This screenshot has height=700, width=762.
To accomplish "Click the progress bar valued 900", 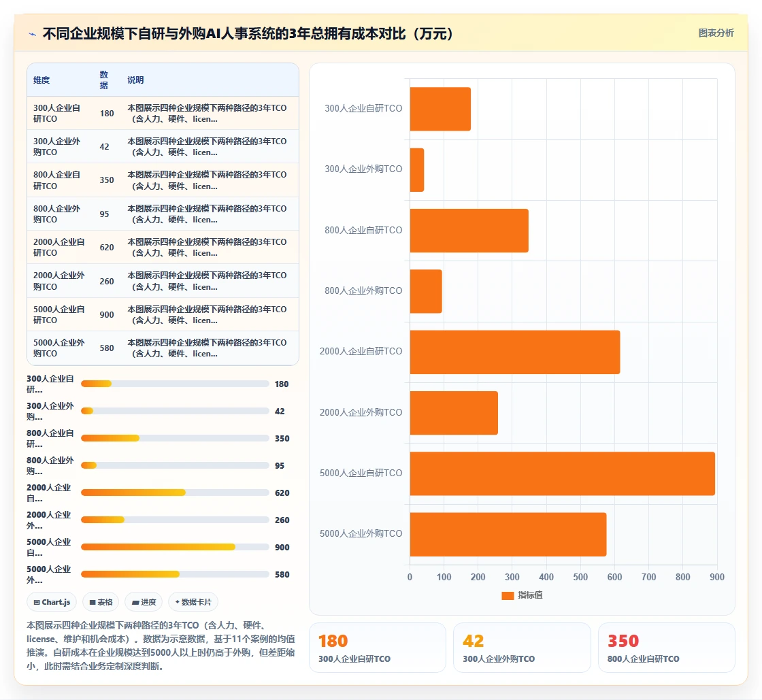I will coord(175,547).
